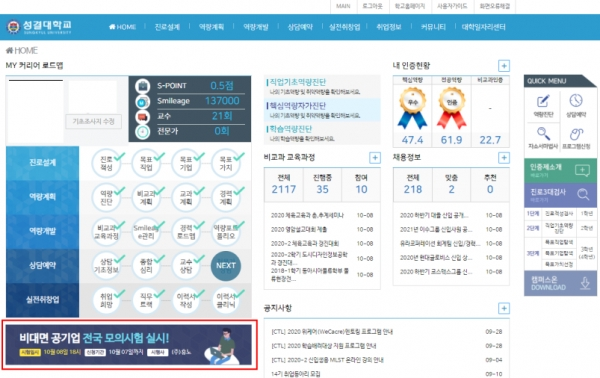
Task: Open the 사용자가이드 link
Action: click(x=452, y=6)
